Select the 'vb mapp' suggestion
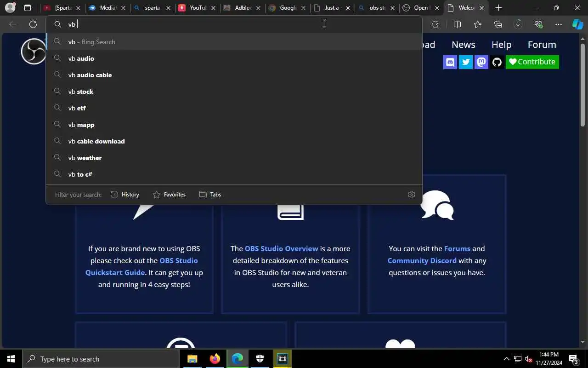Viewport: 588px width, 368px height. click(x=234, y=125)
